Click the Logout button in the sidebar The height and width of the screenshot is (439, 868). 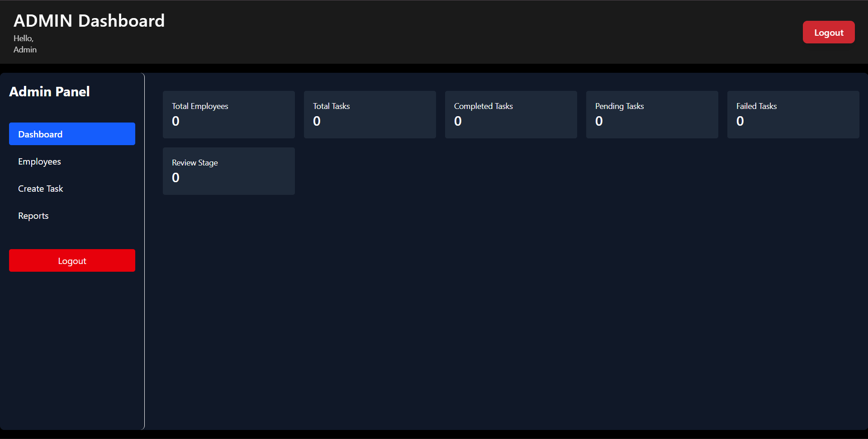[x=72, y=260]
